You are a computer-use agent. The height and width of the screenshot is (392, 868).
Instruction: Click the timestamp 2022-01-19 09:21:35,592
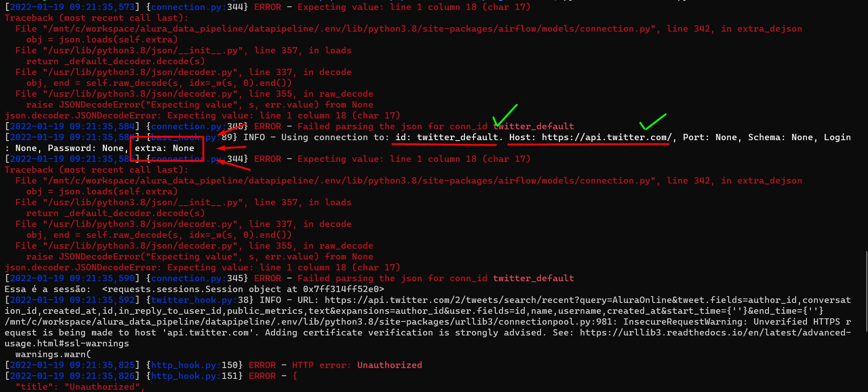click(x=72, y=300)
